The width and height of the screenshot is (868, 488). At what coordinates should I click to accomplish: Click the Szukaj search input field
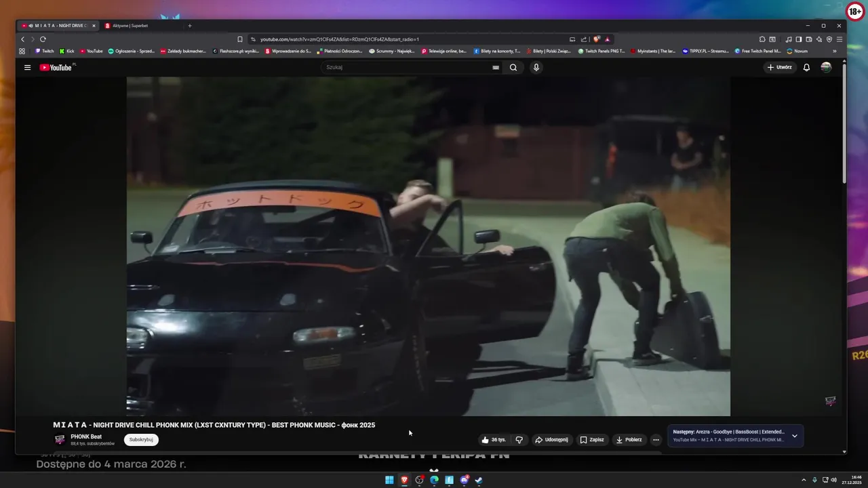(x=407, y=67)
